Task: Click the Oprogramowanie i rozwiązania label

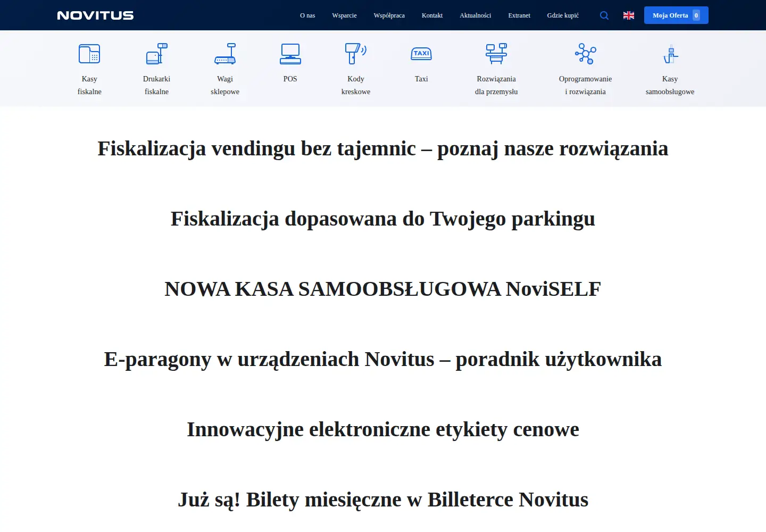Action: [586, 85]
